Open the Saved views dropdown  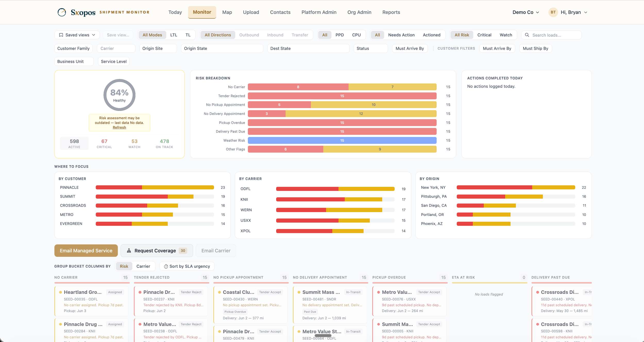pyautogui.click(x=77, y=35)
